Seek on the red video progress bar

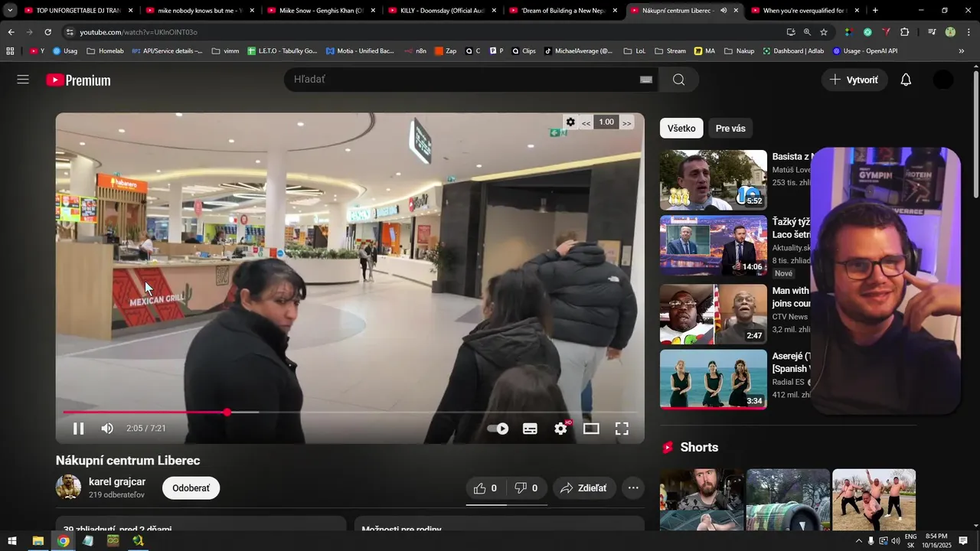pyautogui.click(x=350, y=412)
